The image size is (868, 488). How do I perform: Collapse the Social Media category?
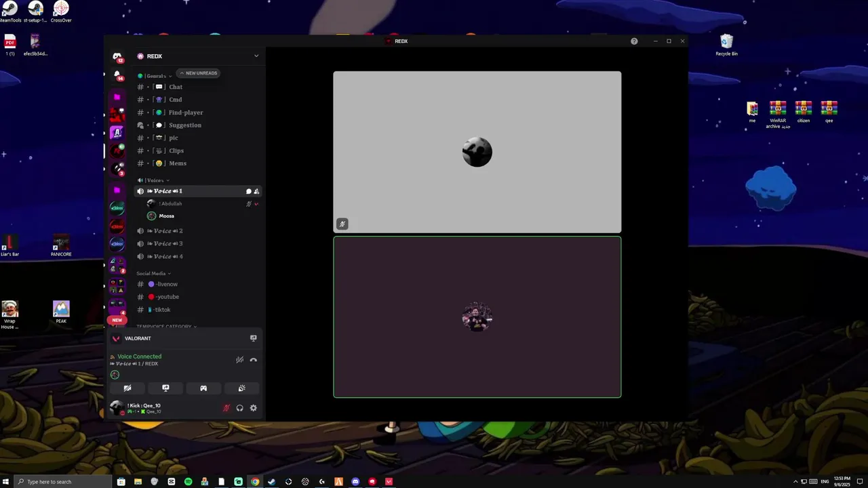[153, 274]
